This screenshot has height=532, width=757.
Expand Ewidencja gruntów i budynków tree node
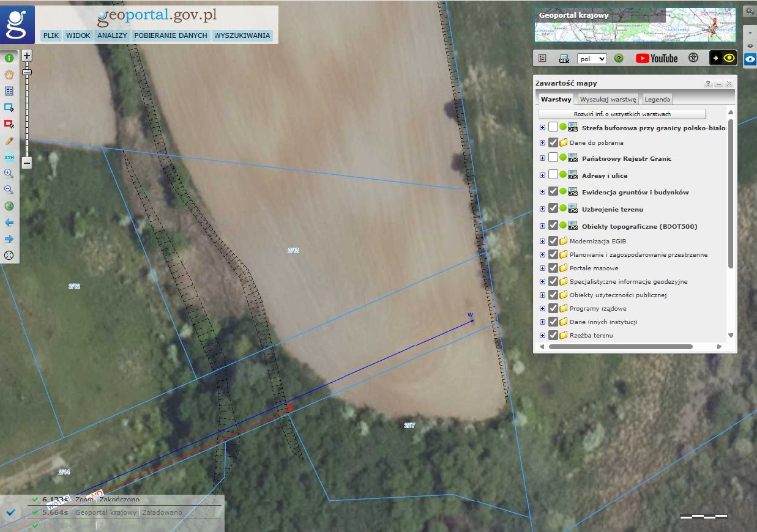click(542, 192)
